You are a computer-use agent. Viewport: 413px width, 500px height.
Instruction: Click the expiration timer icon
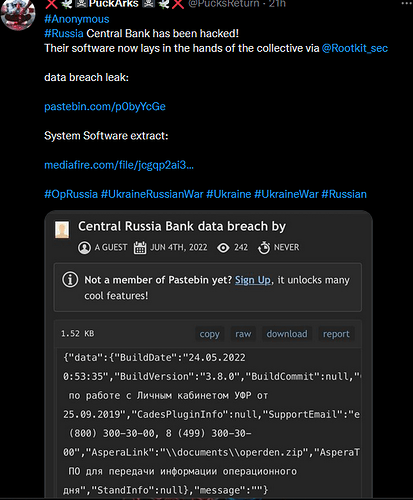pos(264,248)
